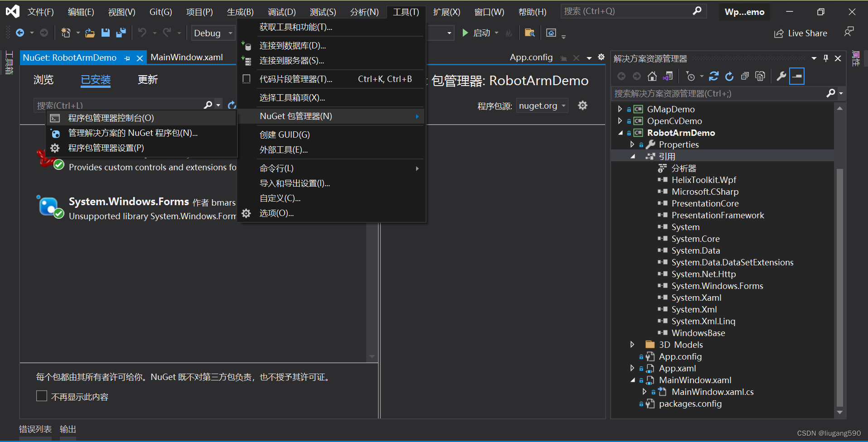This screenshot has height=442, width=868.
Task: Select HelixToolkit.Wpf reference in tree
Action: coord(703,180)
